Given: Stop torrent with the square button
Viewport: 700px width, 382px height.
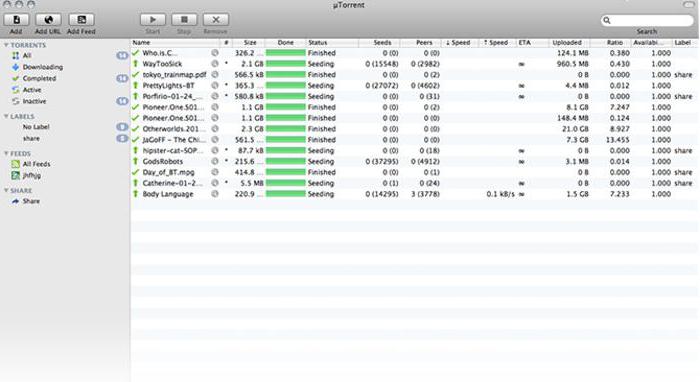Looking at the screenshot, I should pyautogui.click(x=184, y=20).
